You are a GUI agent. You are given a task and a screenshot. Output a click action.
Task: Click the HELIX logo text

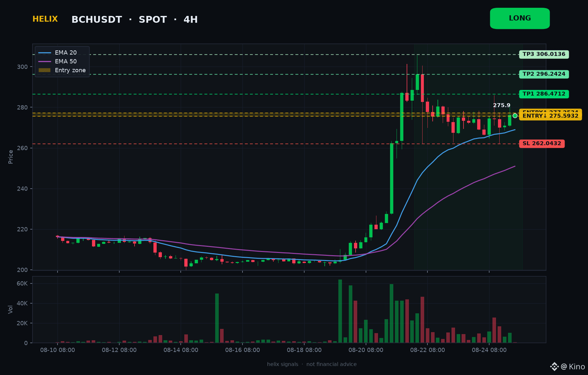coord(45,19)
